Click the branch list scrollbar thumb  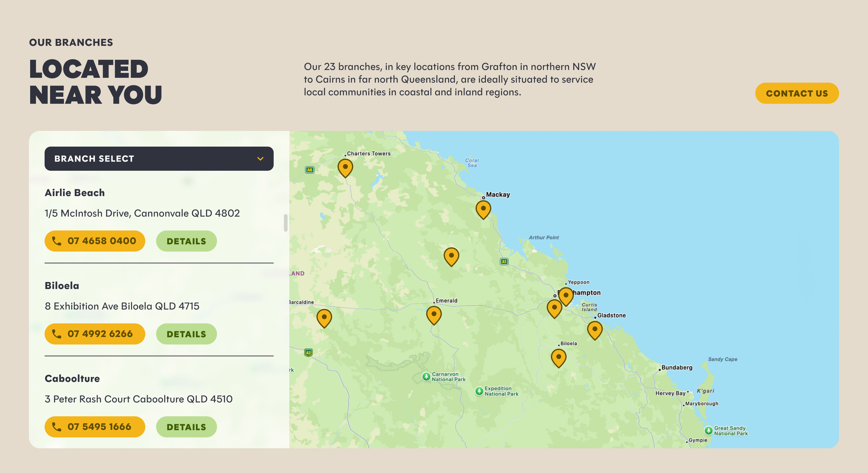point(285,223)
